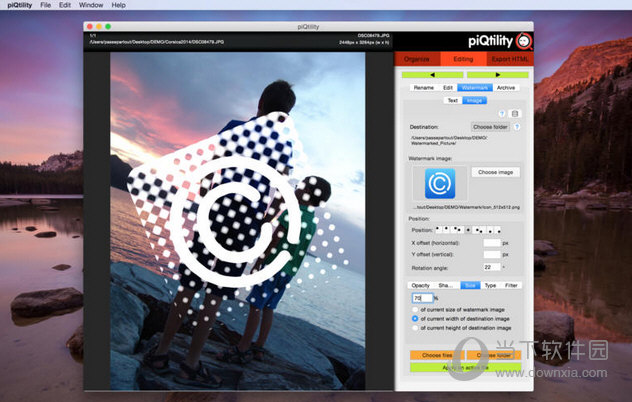This screenshot has width=632, height=402.
Task: Select the highlighted center watermark position
Action: [x=468, y=230]
